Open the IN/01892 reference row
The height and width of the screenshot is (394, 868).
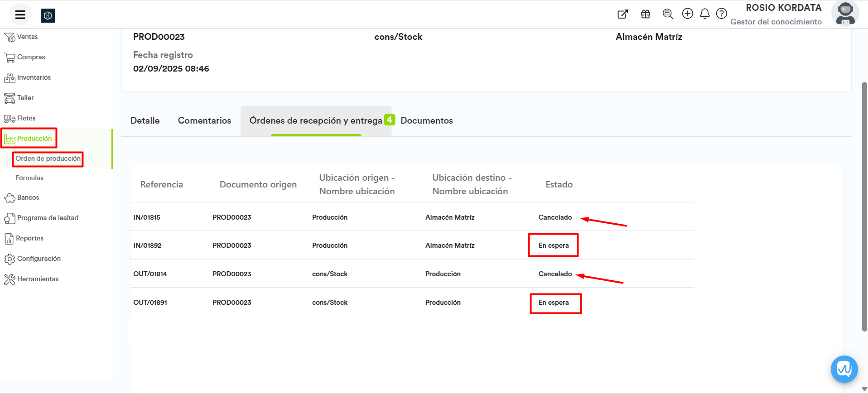(147, 245)
